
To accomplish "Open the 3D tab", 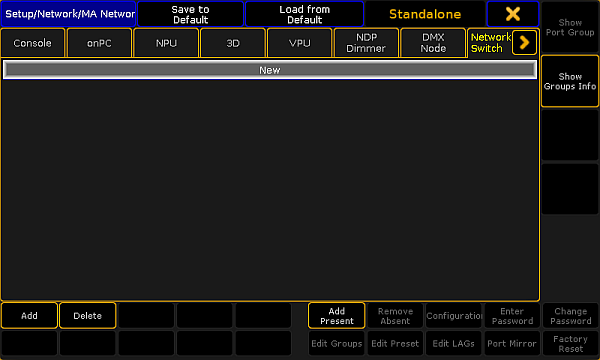I will [233, 43].
